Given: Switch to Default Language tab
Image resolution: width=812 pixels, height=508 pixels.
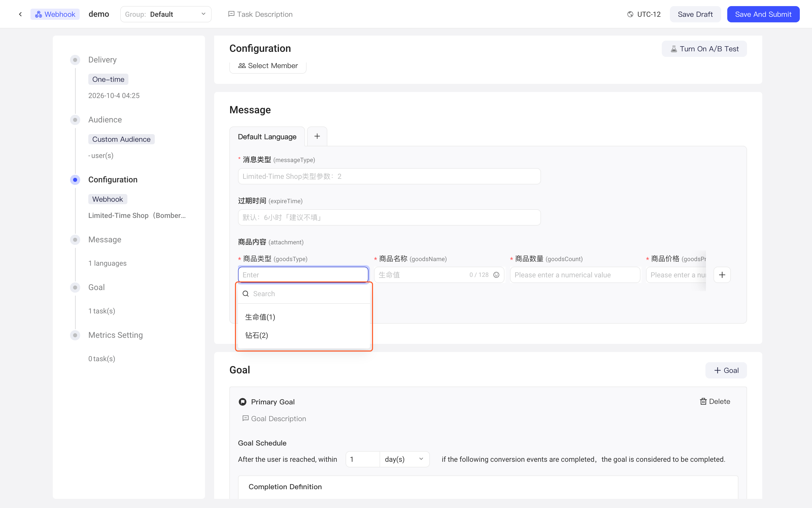Looking at the screenshot, I should click(267, 137).
